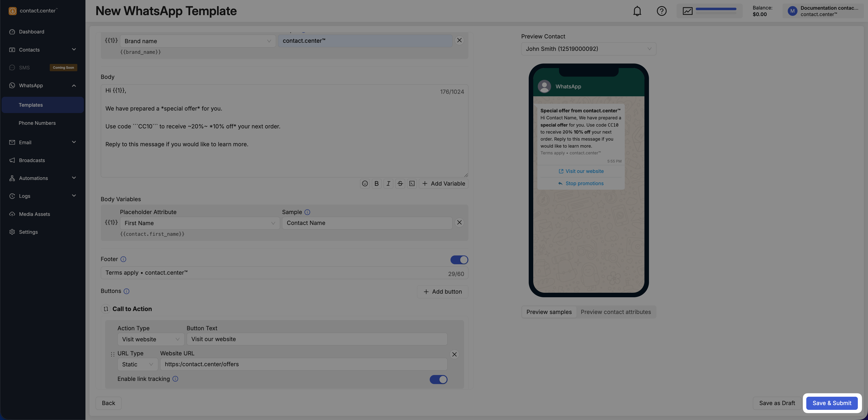The height and width of the screenshot is (420, 868).
Task: Apply bold formatting to body text
Action: click(x=376, y=184)
